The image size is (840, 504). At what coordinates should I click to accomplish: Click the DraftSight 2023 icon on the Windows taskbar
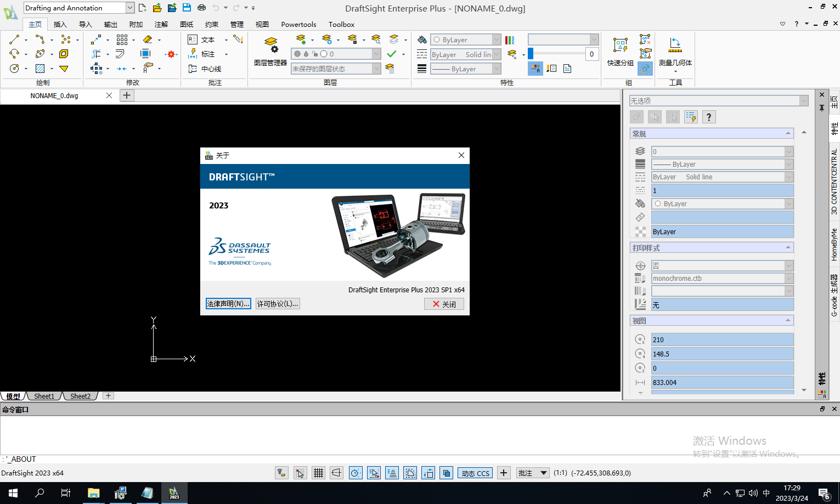[x=174, y=493]
